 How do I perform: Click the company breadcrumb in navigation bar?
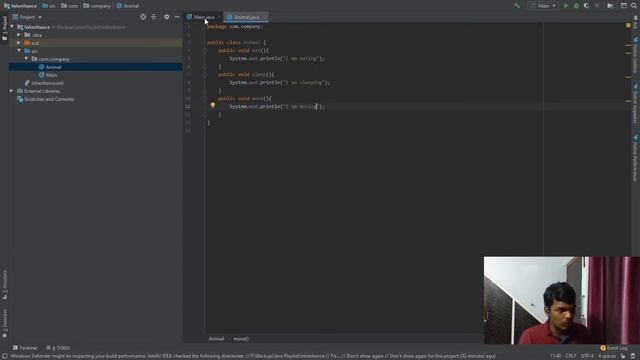click(x=97, y=6)
